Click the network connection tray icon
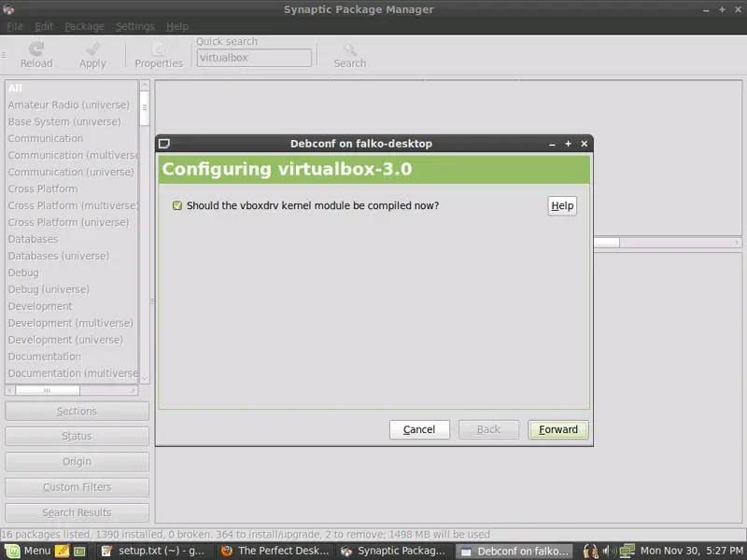The image size is (747, 560). [x=627, y=551]
